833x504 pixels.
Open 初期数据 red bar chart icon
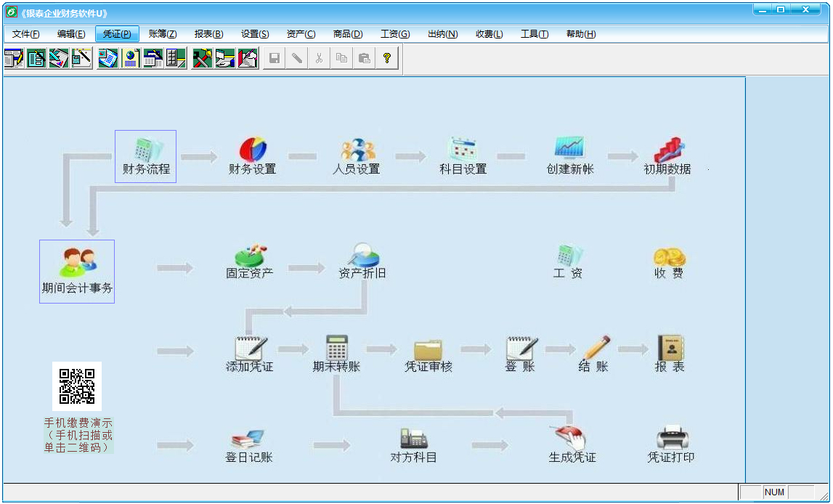coord(667,156)
